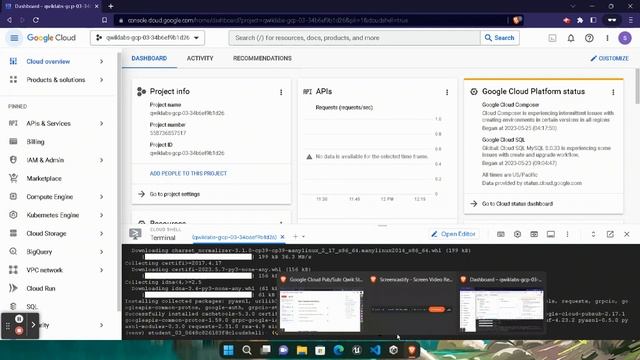This screenshot has width=640, height=360.
Task: Open Cloud Shell terminal settings gear
Action: pos(518,234)
